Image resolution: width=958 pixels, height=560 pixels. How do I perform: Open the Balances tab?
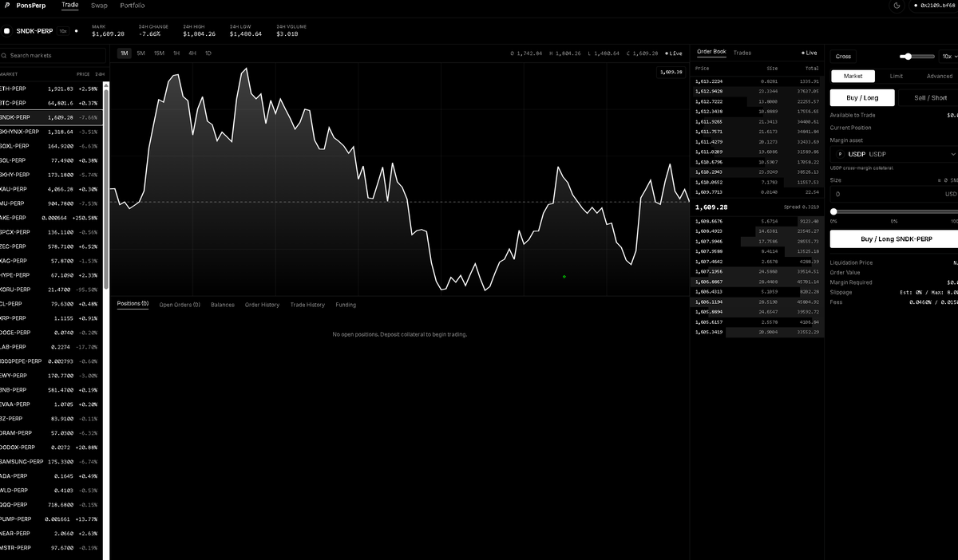(x=223, y=305)
